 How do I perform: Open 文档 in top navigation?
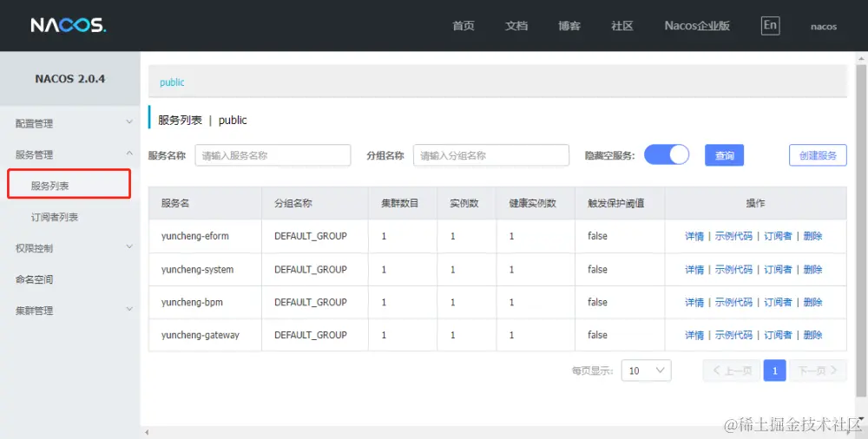pos(516,26)
